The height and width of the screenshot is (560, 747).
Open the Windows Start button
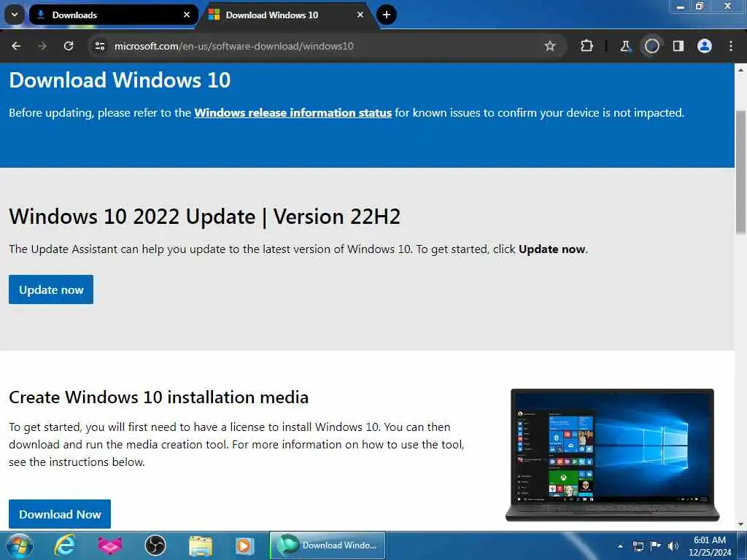coord(20,545)
